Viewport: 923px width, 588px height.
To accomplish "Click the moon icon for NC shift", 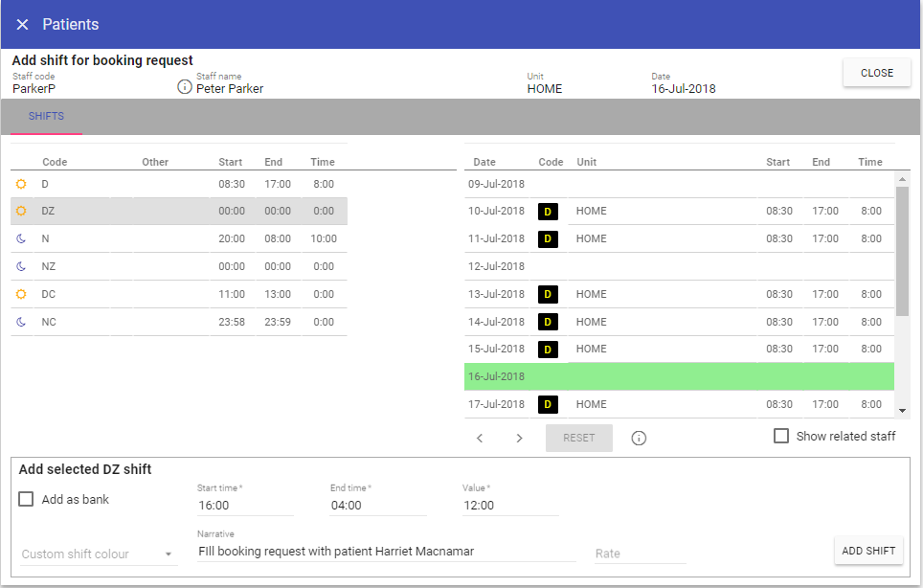I will pos(21,322).
